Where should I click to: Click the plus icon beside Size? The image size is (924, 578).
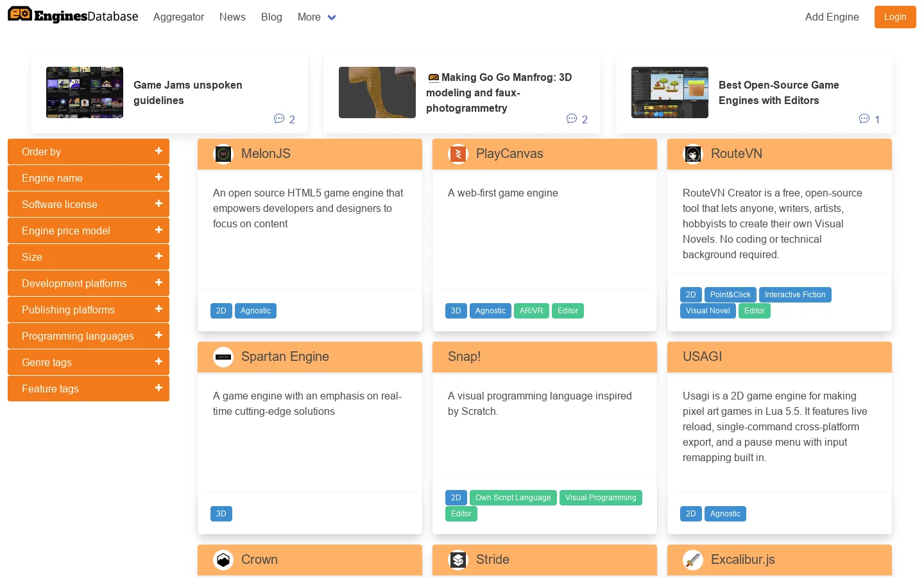point(158,256)
